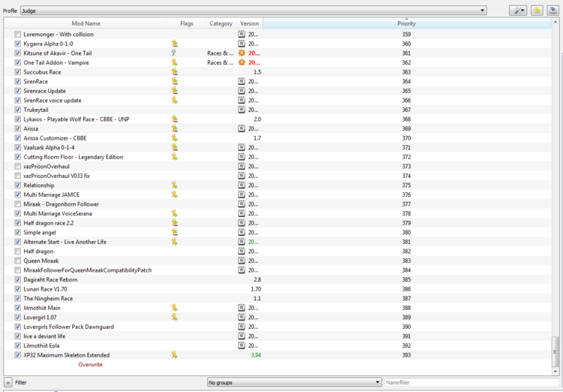Sort by Flags column header
This screenshot has height=392, width=563.
tap(187, 23)
